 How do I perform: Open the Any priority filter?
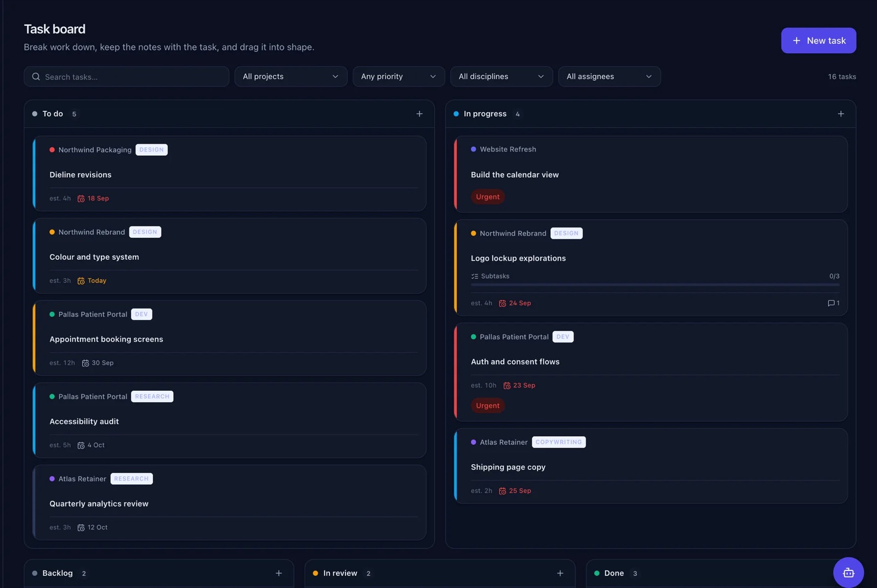pos(398,77)
